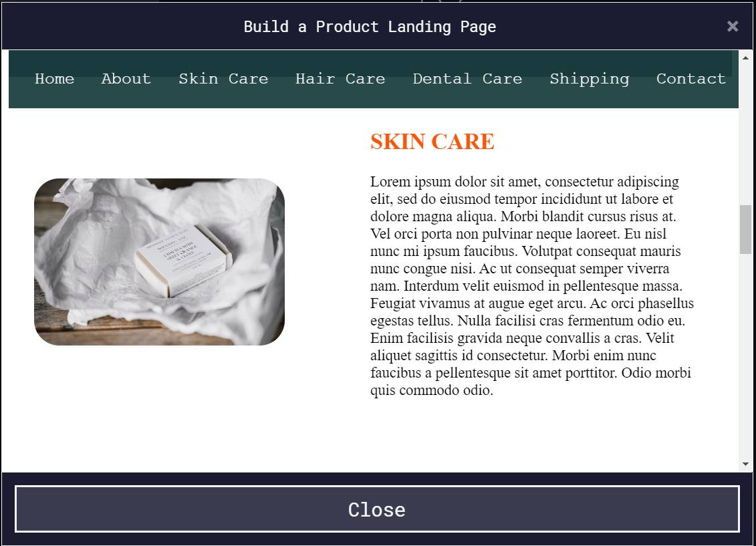Navigate to the Shipping section link
756x546 pixels.
(589, 80)
